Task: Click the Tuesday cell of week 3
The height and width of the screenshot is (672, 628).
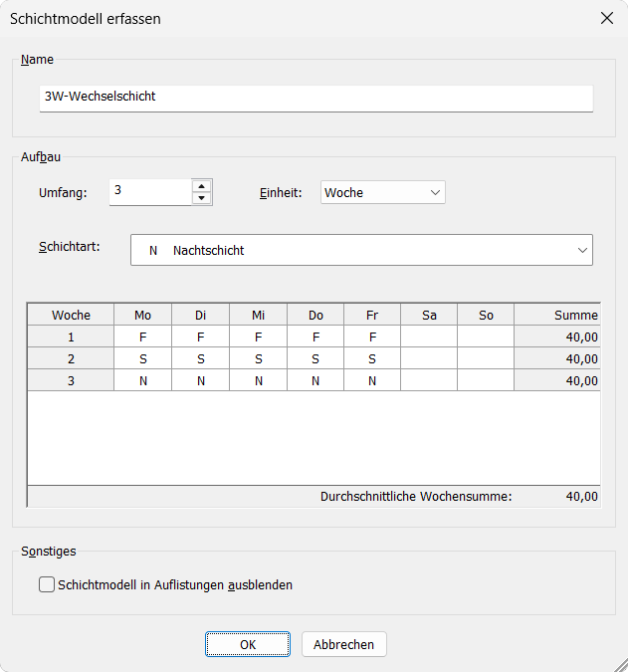Action: pyautogui.click(x=200, y=380)
